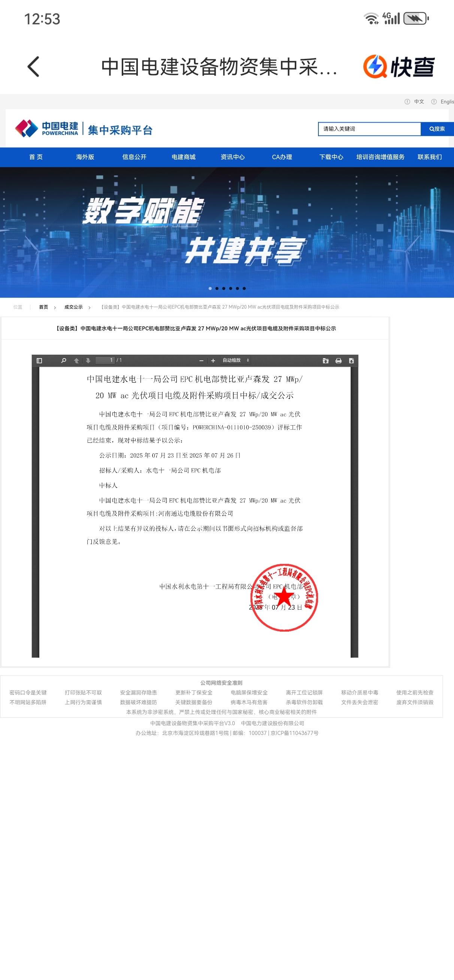Zoom in the PDF document
Viewport: 454px width, 980px height.
point(213,361)
